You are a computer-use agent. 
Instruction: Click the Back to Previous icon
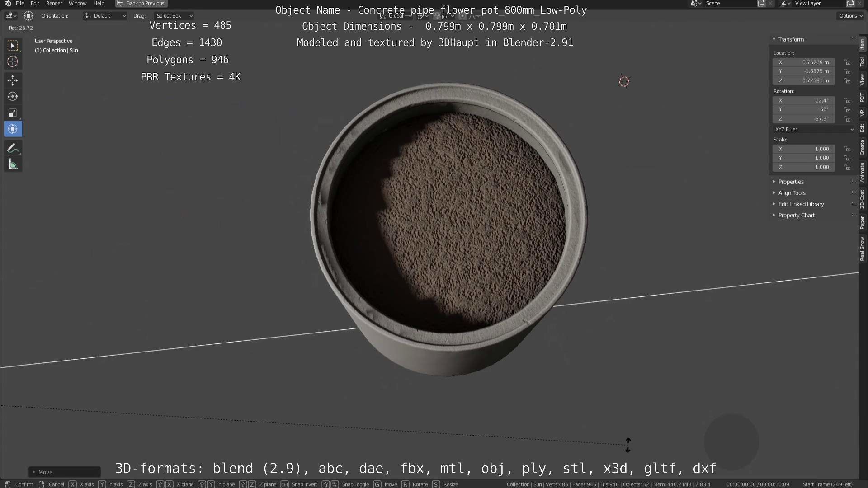[120, 4]
